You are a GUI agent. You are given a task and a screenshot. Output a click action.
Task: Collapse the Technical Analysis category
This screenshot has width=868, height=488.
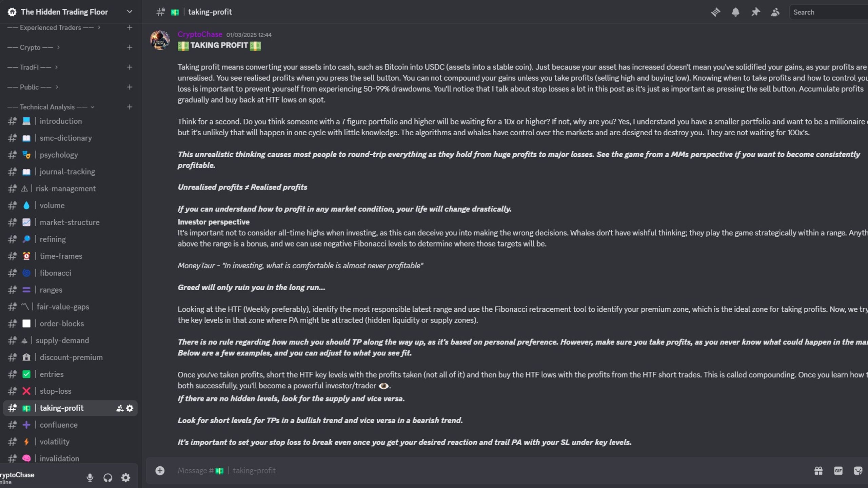(51, 107)
